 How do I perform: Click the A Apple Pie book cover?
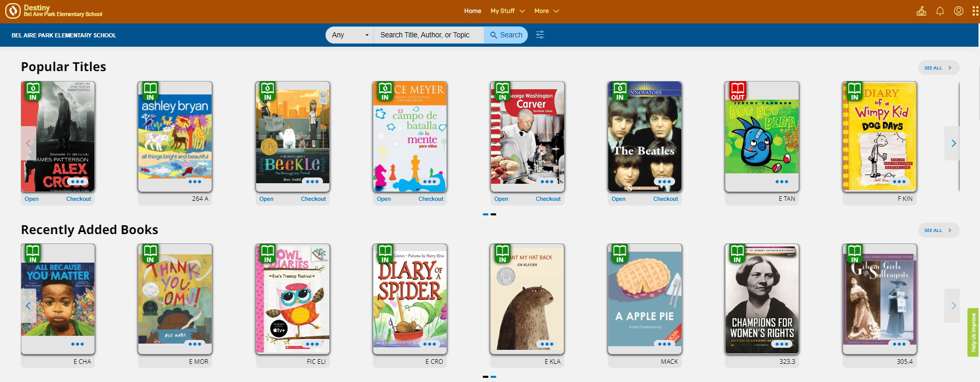click(645, 299)
